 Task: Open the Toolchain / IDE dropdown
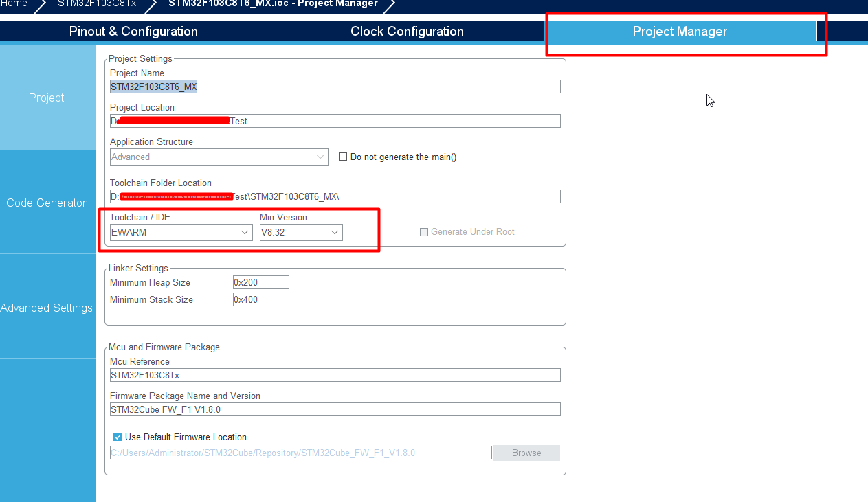click(x=181, y=232)
